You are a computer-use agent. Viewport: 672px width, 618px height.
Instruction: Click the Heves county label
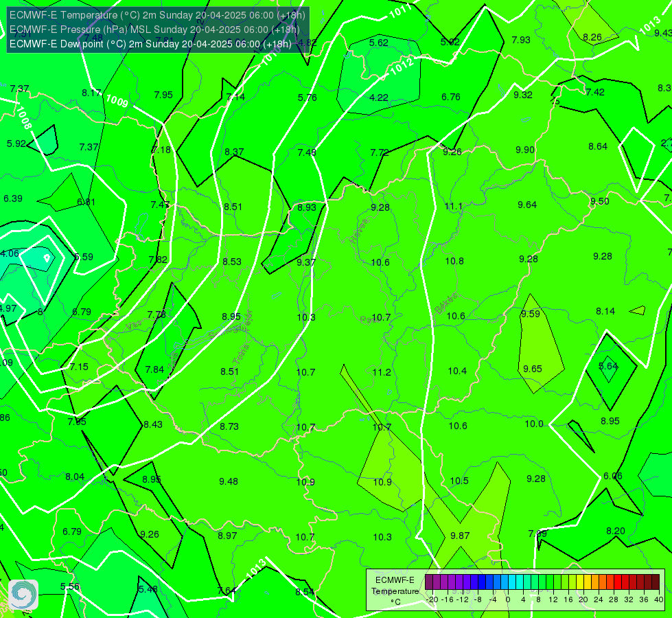[359, 231]
